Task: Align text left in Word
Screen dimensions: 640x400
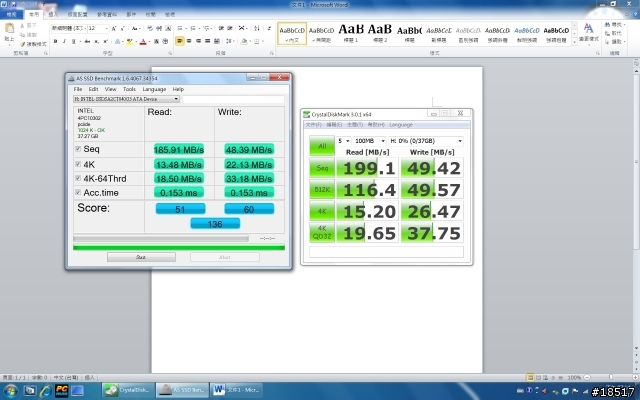Action: pyautogui.click(x=180, y=41)
